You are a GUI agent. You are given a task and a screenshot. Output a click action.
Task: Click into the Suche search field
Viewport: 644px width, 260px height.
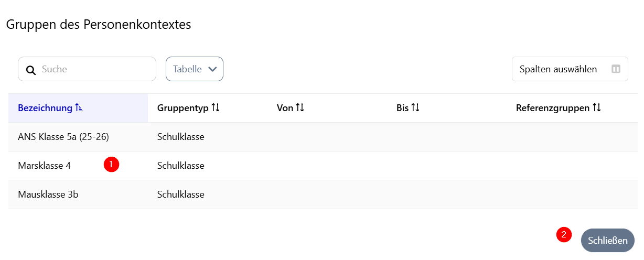tap(94, 69)
